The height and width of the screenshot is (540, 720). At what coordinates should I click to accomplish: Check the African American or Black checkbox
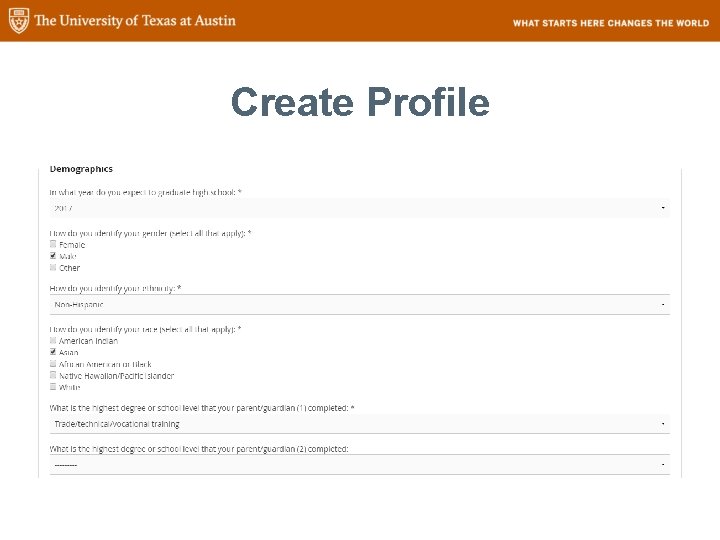[x=53, y=364]
